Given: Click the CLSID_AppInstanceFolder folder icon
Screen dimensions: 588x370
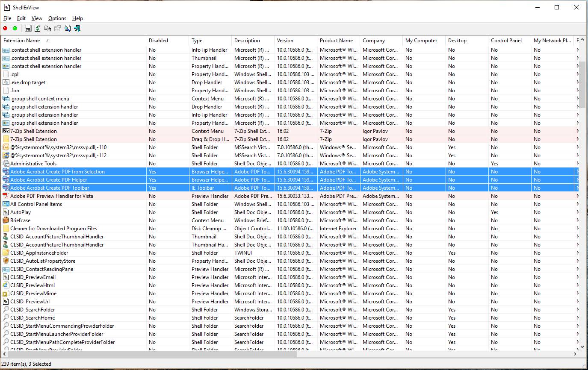Looking at the screenshot, I should click(x=6, y=253).
